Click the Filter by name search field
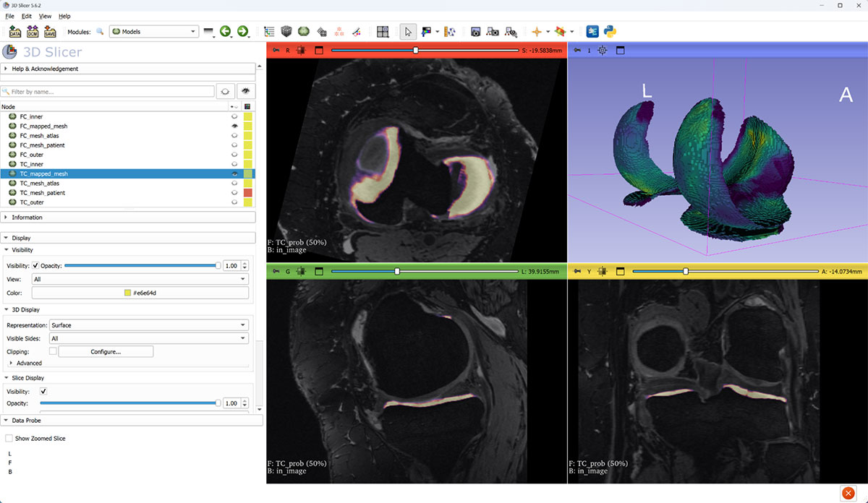The image size is (868, 503). (109, 90)
